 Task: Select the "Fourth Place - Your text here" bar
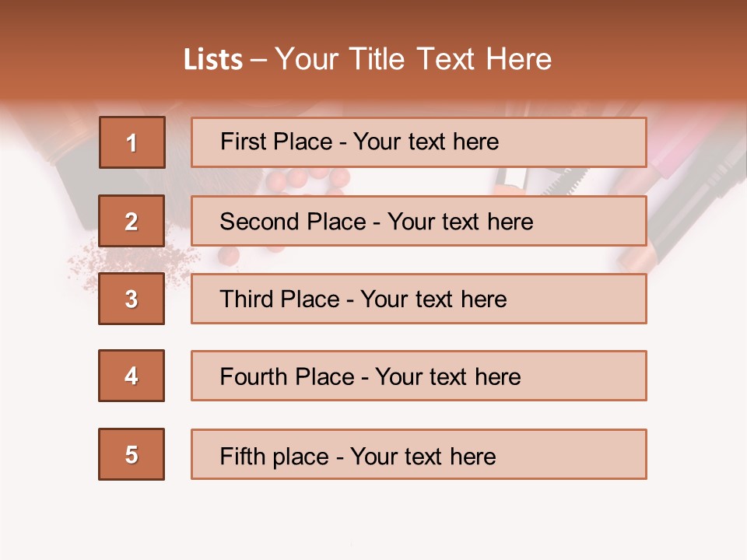click(419, 376)
